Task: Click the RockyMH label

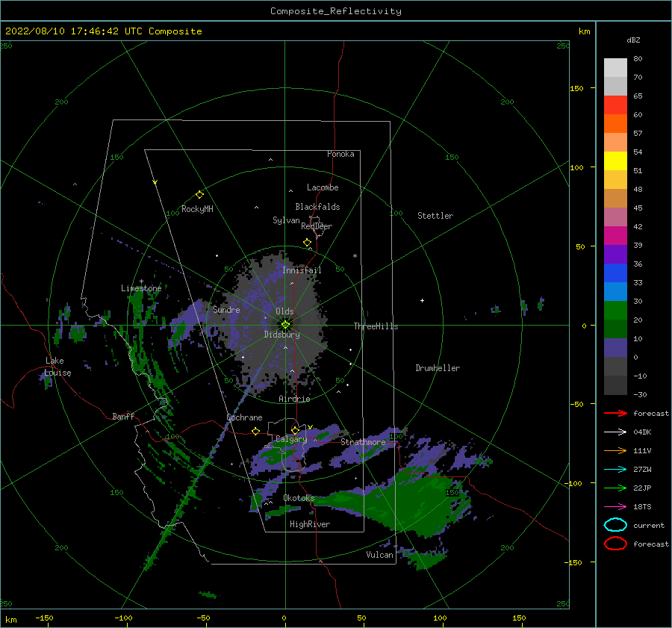Action: click(197, 209)
